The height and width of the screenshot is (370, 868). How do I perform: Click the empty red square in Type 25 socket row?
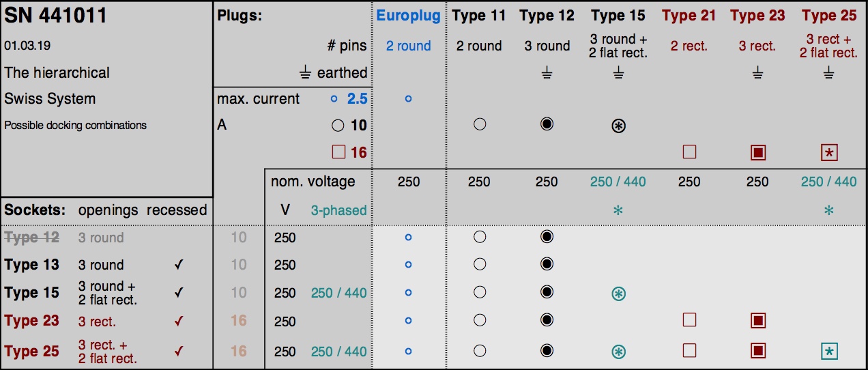click(x=689, y=351)
